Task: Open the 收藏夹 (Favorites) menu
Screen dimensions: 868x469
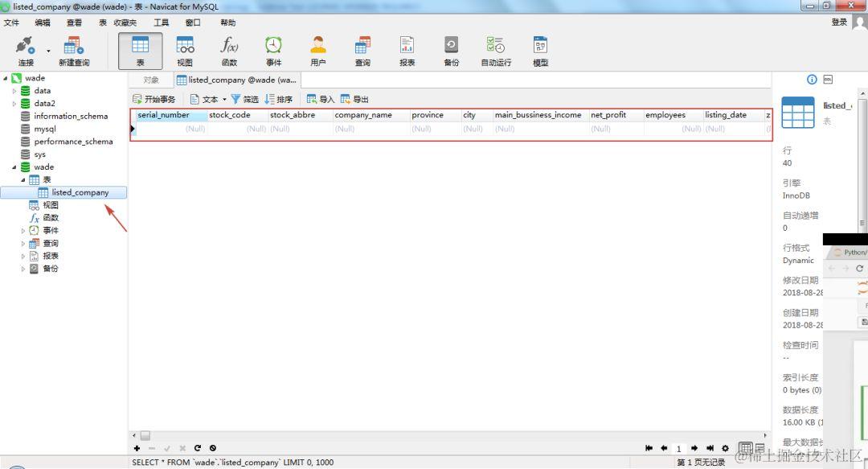Action: pyautogui.click(x=125, y=23)
